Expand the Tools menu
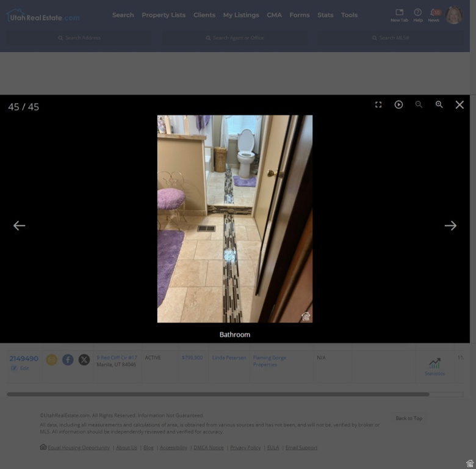Viewport: 476px width, 469px height. (349, 15)
